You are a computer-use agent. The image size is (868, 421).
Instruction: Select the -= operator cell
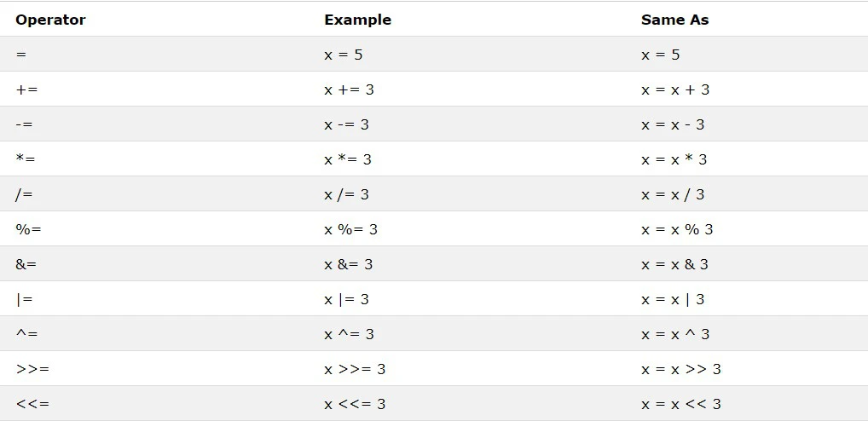(25, 124)
